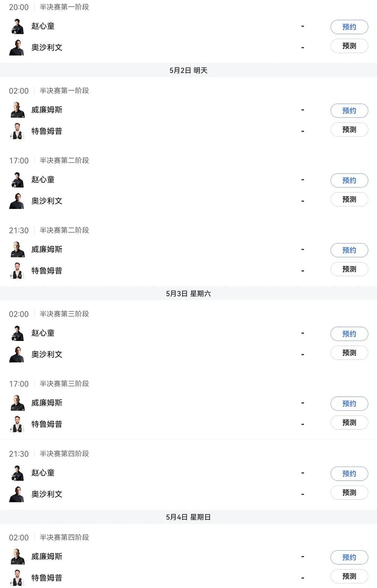Reserve the 17:00 半决赛第二阶段 match
This screenshot has height=588, width=377.
point(349,181)
